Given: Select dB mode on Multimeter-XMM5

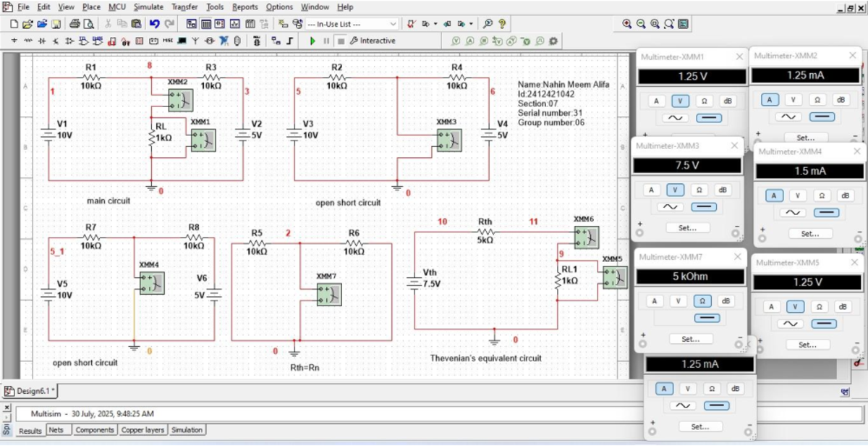Looking at the screenshot, I should click(x=842, y=307).
